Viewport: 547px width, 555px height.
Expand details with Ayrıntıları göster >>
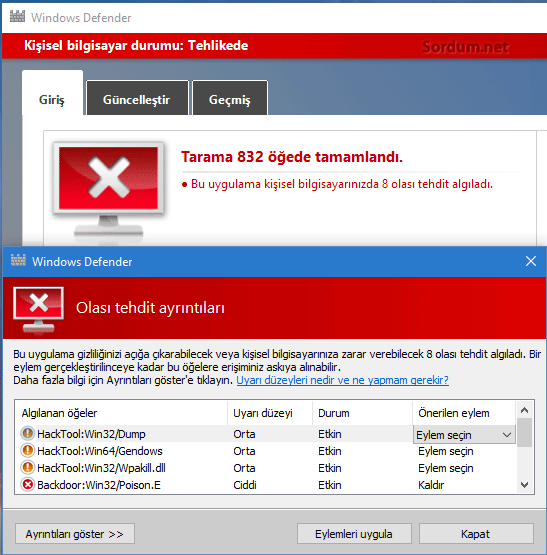(x=75, y=533)
